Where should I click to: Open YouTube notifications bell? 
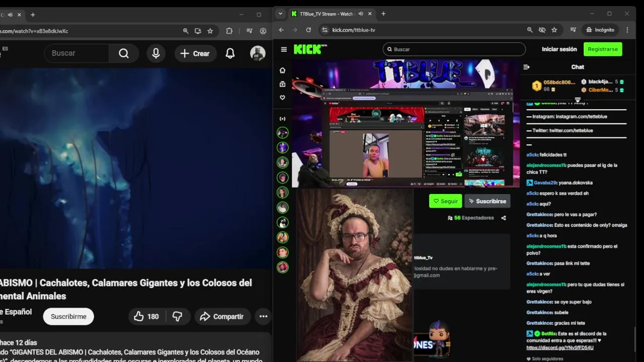coord(230,53)
